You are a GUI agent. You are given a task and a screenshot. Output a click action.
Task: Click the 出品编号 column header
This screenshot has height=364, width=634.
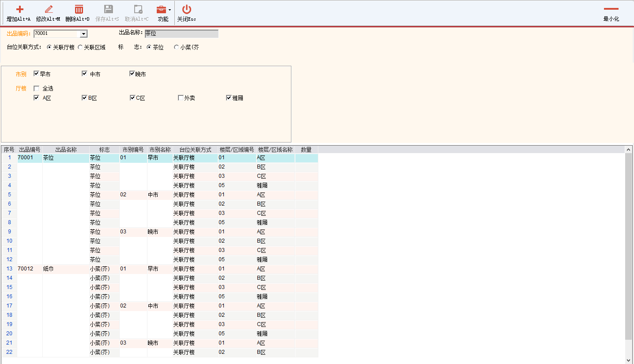[x=30, y=150]
